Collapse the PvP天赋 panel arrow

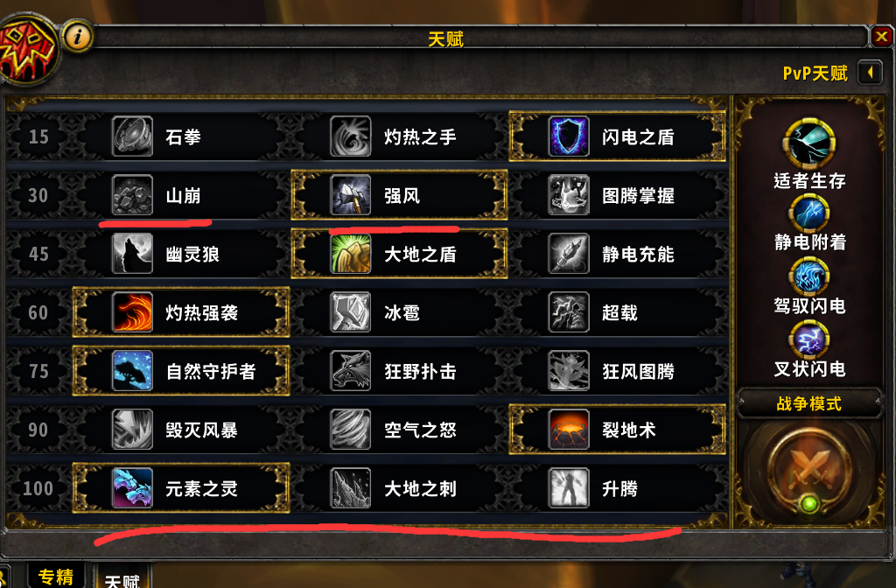871,73
